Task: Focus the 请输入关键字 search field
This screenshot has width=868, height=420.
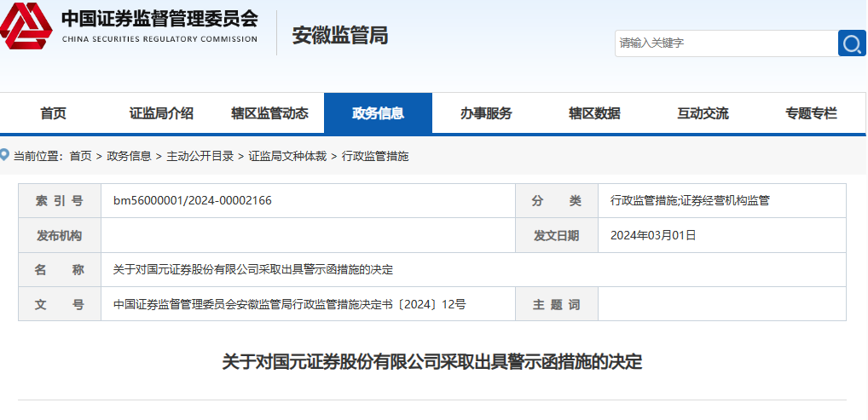Action: 726,43
